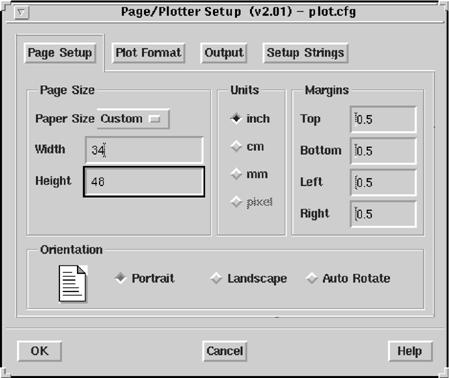
Task: Open Help for the dialog
Action: 410,351
